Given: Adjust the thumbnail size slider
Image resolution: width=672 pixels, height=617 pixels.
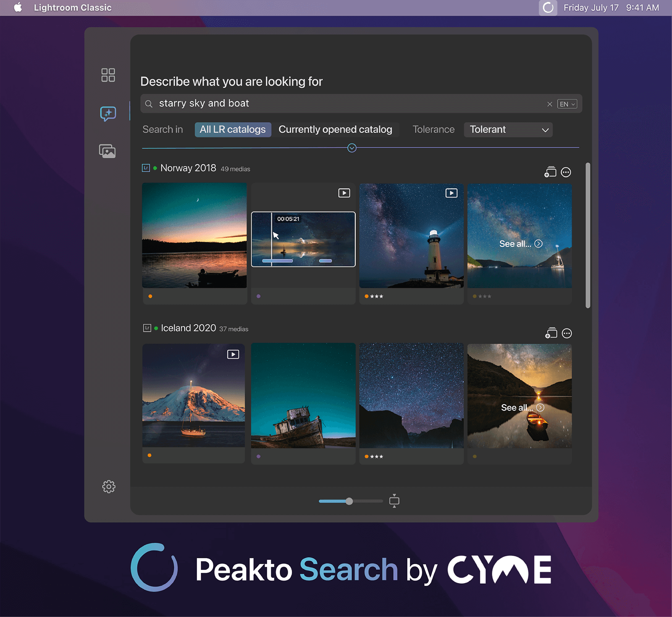Looking at the screenshot, I should [349, 501].
